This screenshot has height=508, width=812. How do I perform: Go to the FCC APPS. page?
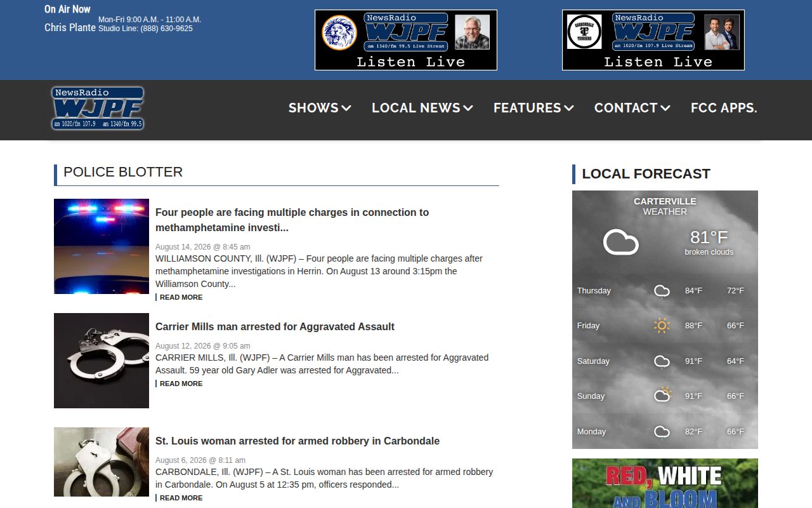724,108
